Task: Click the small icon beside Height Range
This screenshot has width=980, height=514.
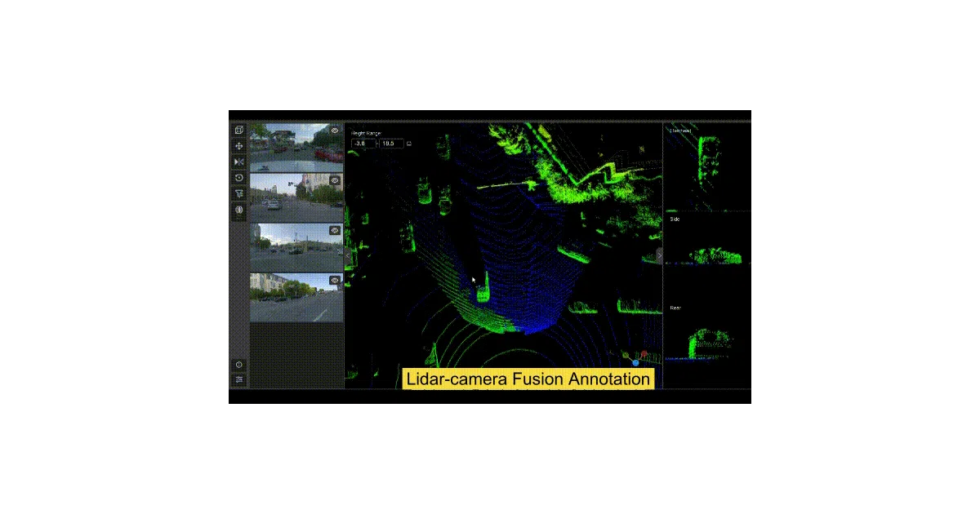Action: 410,144
